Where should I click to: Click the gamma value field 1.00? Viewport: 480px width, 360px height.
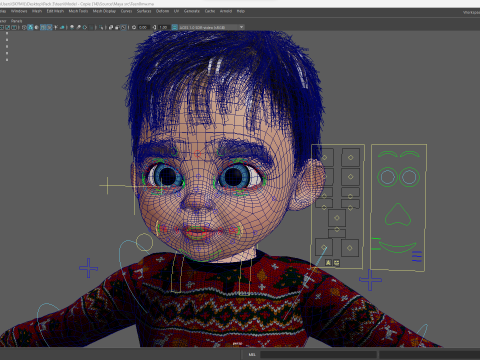coord(164,27)
